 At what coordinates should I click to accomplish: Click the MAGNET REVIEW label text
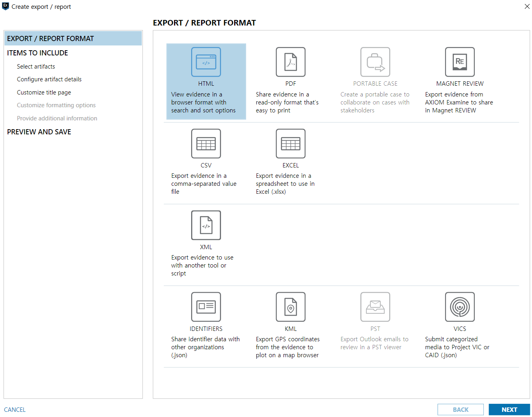pos(460,84)
